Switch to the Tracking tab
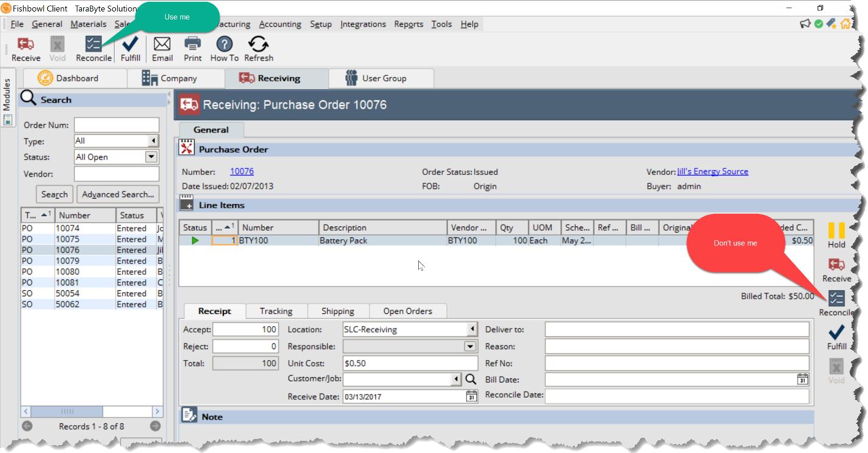Screen dimensions: 868x453 tap(276, 311)
